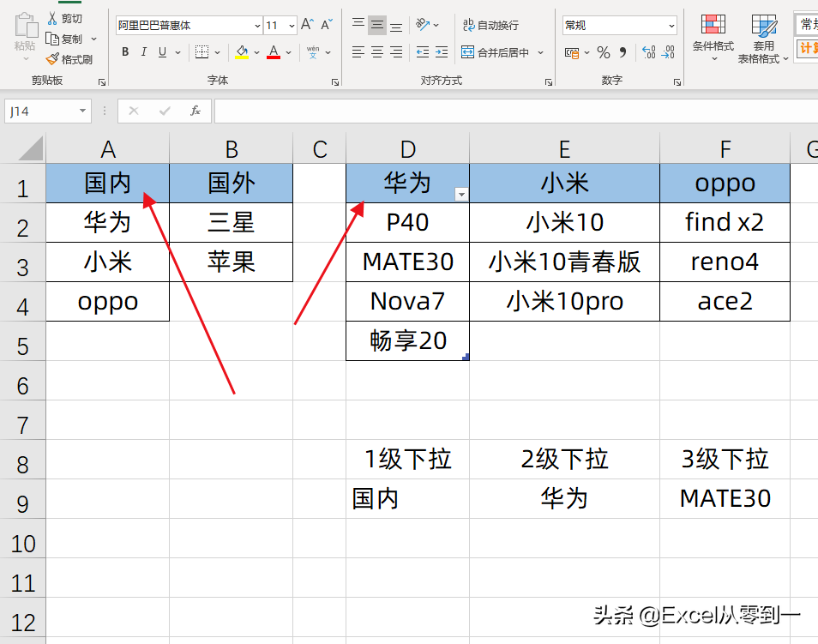Open the font color dropdown arrow
The image size is (818, 644).
tap(288, 52)
